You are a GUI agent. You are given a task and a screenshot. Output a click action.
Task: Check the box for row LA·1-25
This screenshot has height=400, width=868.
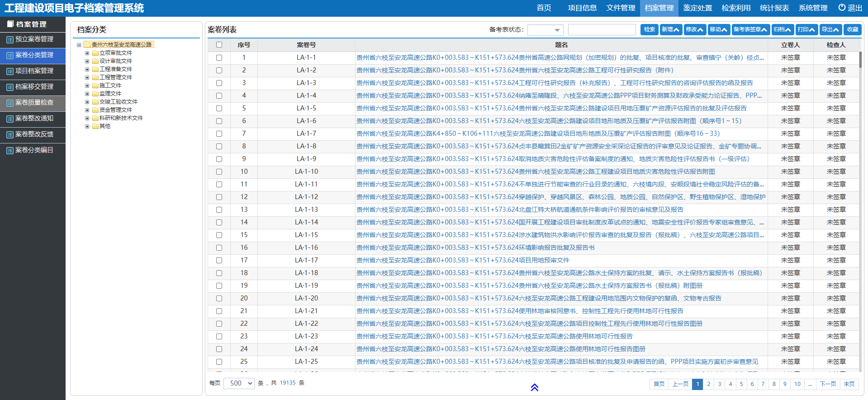pyautogui.click(x=219, y=362)
